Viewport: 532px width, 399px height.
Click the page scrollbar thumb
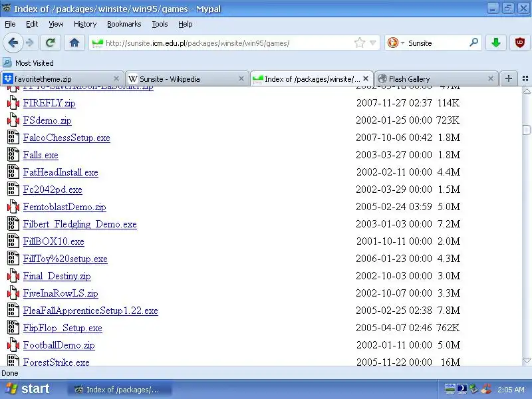pos(527,130)
